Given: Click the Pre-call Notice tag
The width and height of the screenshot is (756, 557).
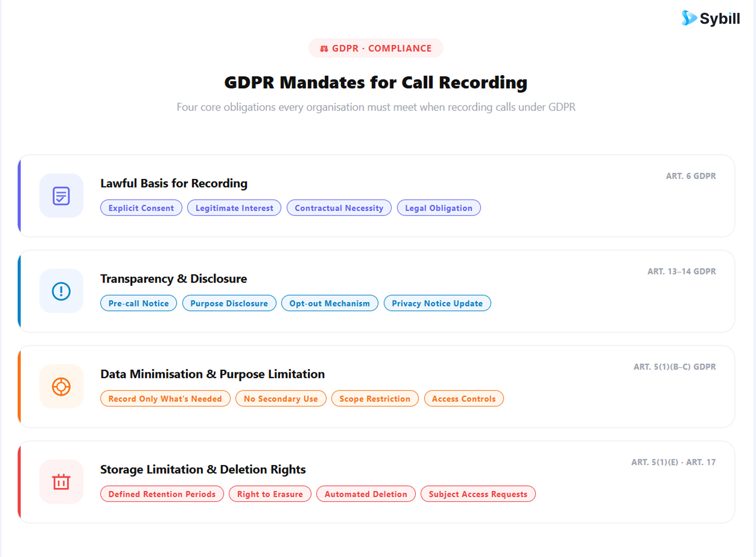Looking at the screenshot, I should pyautogui.click(x=139, y=303).
